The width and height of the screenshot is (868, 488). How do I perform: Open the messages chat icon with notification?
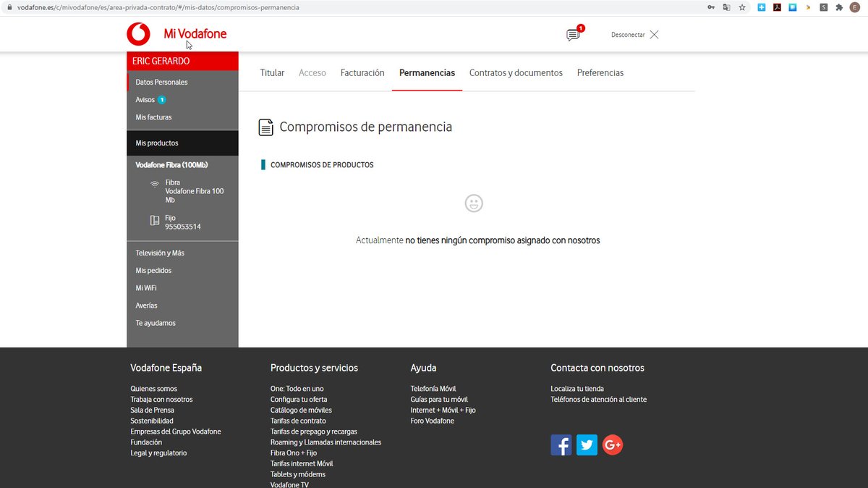pyautogui.click(x=574, y=34)
